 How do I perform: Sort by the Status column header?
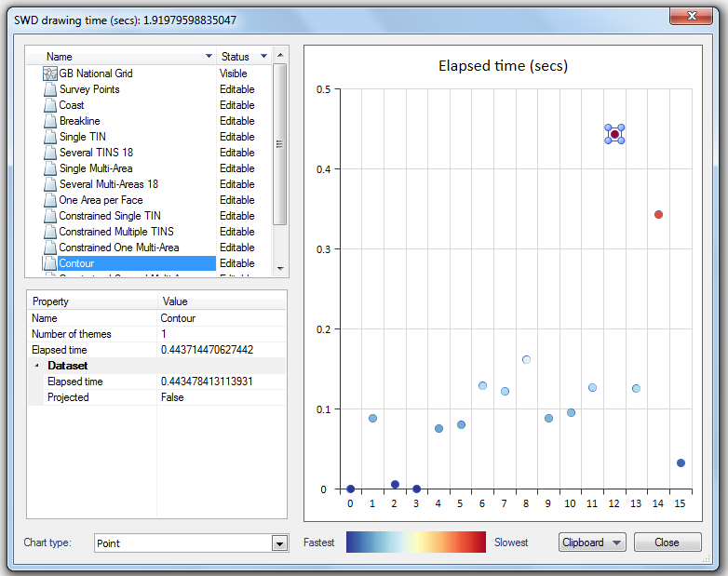tap(236, 57)
